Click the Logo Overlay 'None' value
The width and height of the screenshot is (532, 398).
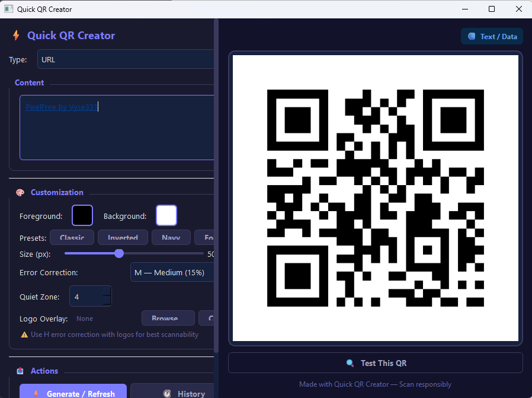coord(85,319)
